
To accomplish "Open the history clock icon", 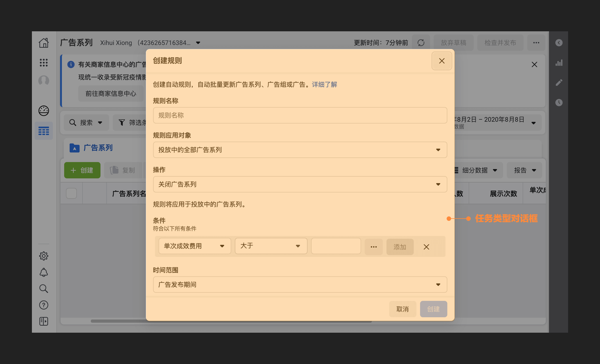I will [559, 102].
